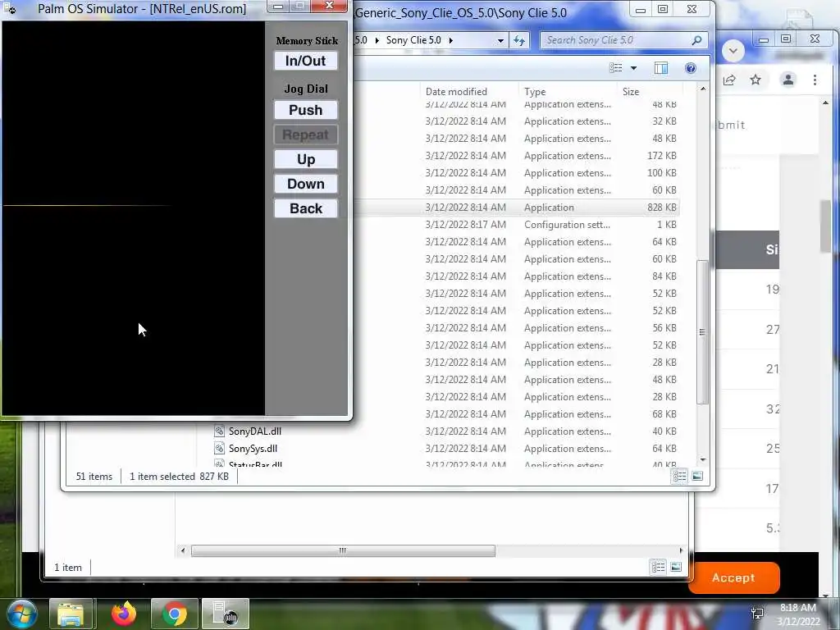Open Chrome from the taskbar
The height and width of the screenshot is (630, 840).
pos(175,614)
